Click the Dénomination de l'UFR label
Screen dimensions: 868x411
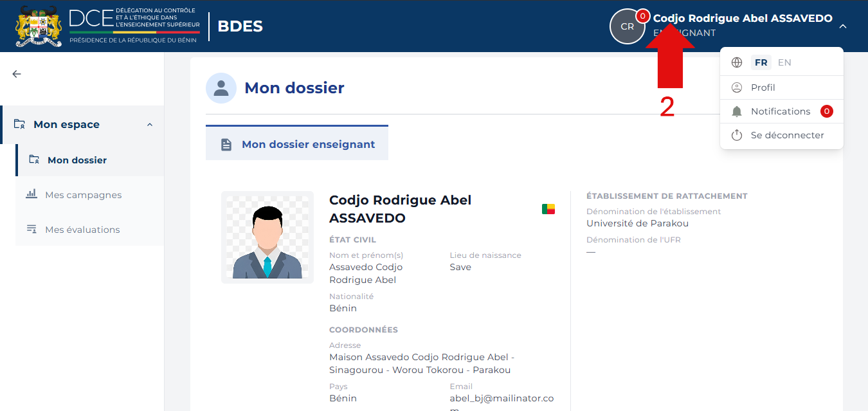[x=633, y=240]
